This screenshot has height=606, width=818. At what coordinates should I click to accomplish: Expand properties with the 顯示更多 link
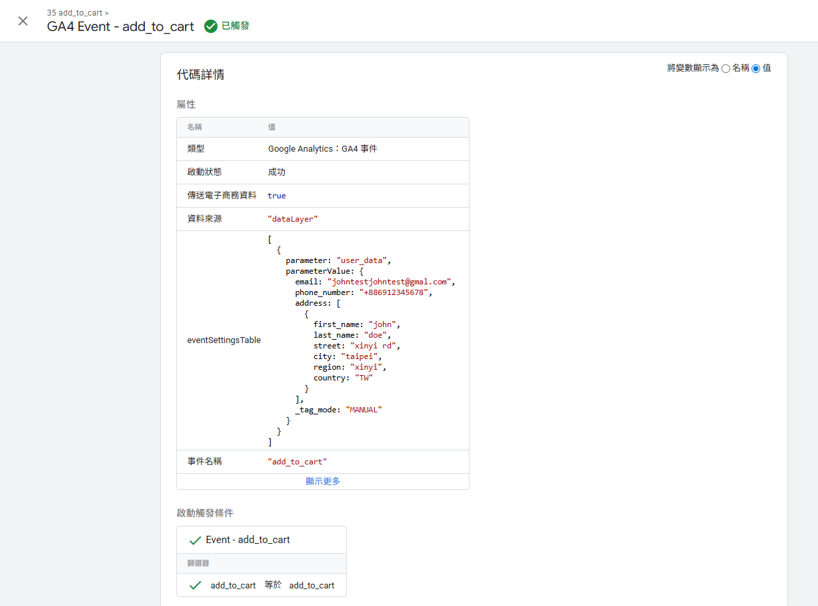(x=322, y=481)
